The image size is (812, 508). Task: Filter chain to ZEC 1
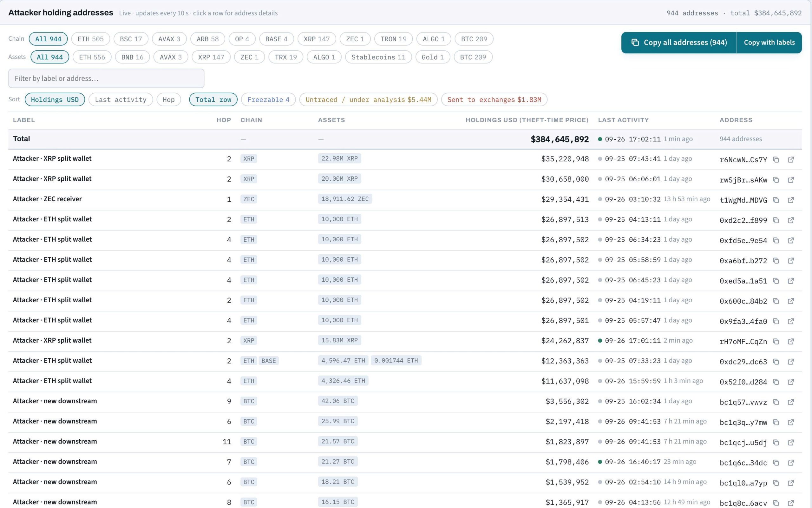pos(355,39)
